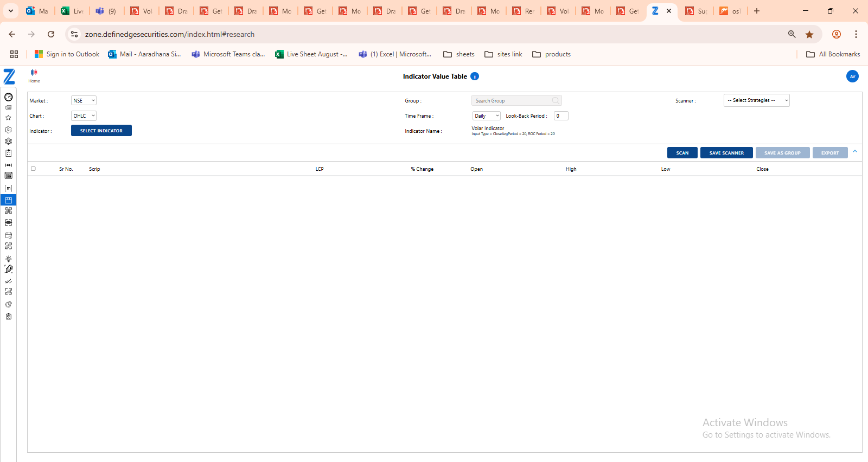Click the clipboard checklist sidebar icon
The image size is (868, 462).
pyautogui.click(x=9, y=153)
